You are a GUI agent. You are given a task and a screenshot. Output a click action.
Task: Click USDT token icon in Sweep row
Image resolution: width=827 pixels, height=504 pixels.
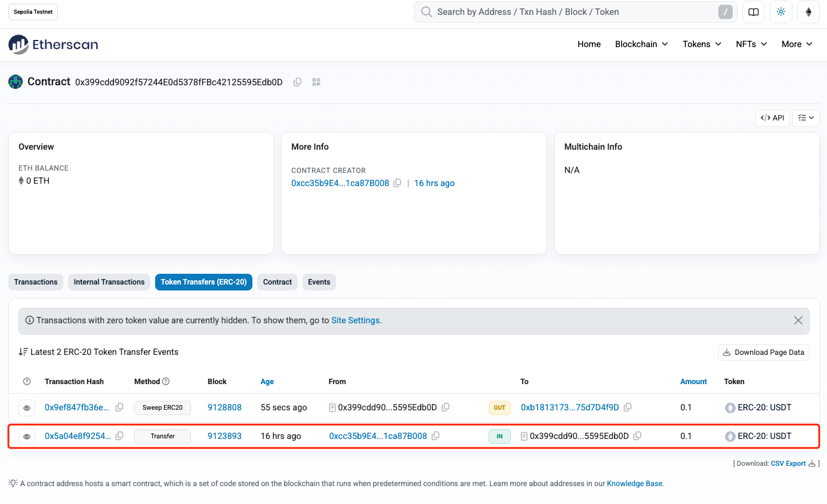point(730,408)
